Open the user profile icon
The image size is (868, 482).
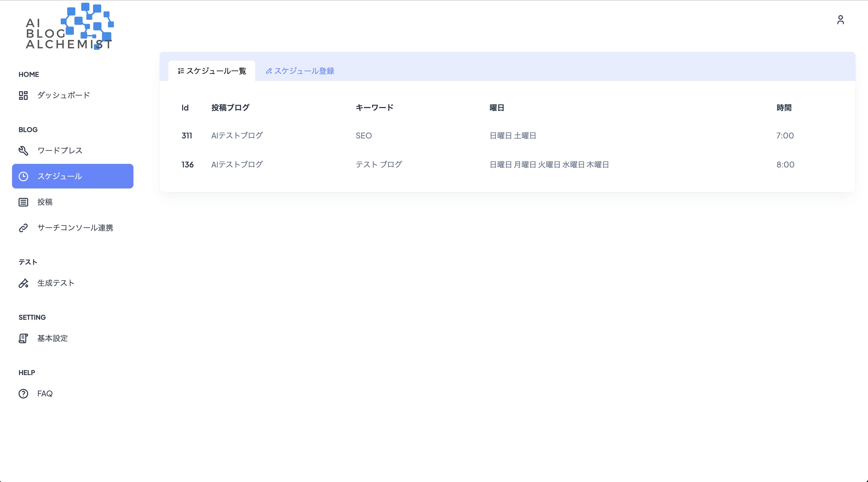840,20
